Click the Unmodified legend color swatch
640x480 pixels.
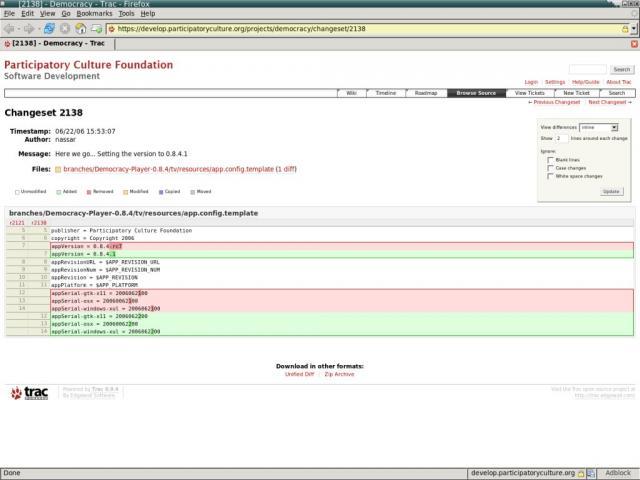17,192
